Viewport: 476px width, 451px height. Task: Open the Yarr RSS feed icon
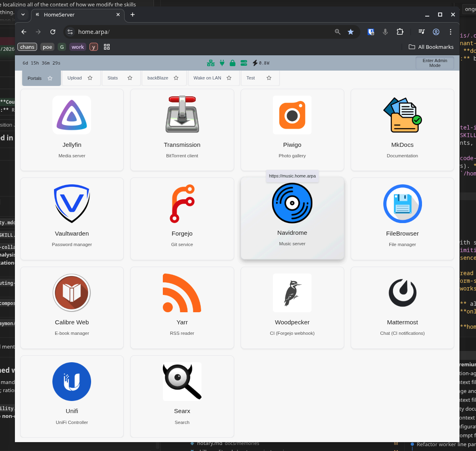(x=182, y=292)
